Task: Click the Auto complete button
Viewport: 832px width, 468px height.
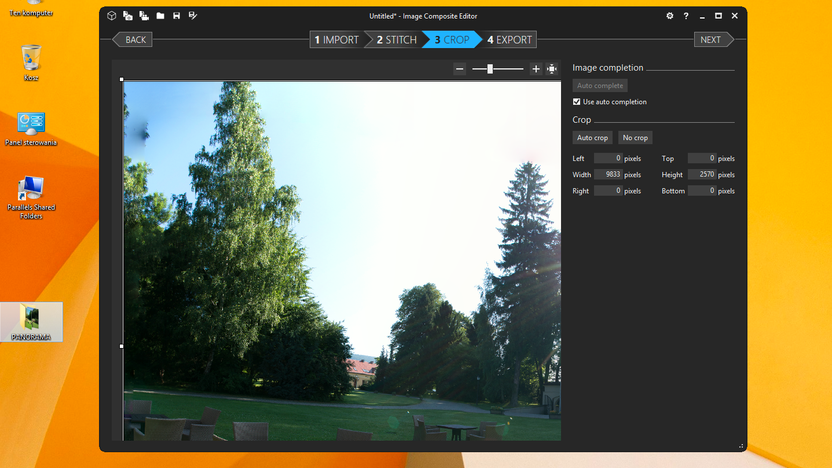Action: click(600, 85)
